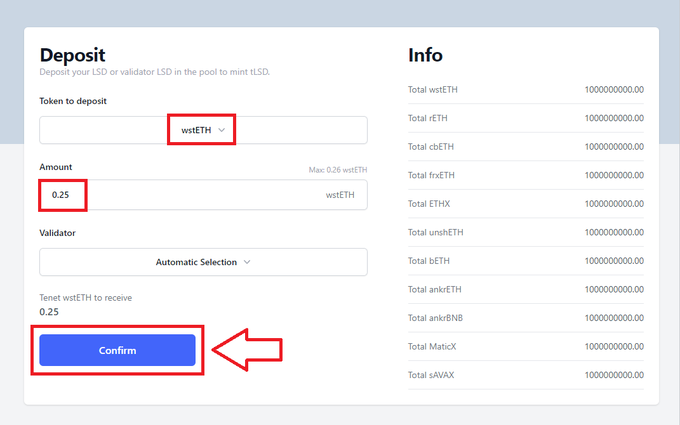Click the 'Total ankrETH' row label
This screenshot has height=425, width=680.
coord(435,290)
